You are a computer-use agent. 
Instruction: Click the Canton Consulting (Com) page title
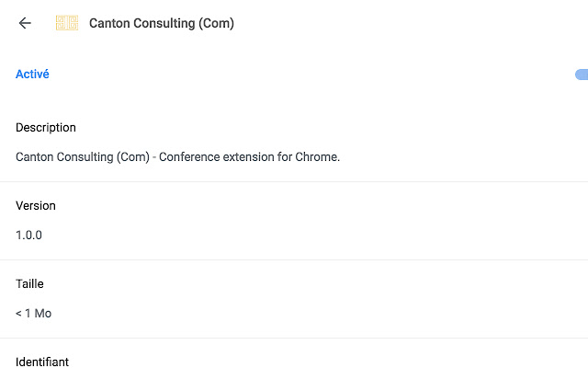coord(161,23)
